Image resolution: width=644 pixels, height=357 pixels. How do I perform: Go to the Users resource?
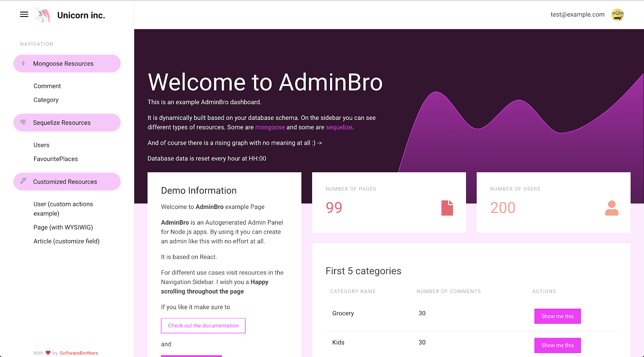tap(41, 145)
